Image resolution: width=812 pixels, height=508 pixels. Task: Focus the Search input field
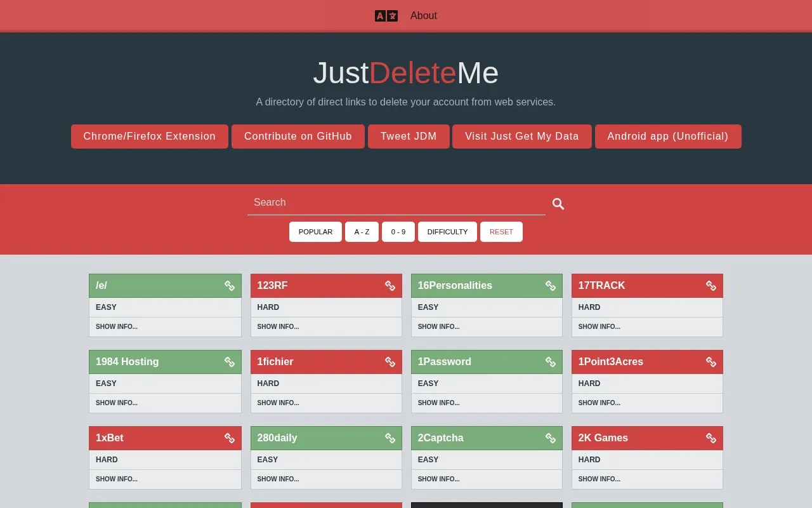click(396, 203)
